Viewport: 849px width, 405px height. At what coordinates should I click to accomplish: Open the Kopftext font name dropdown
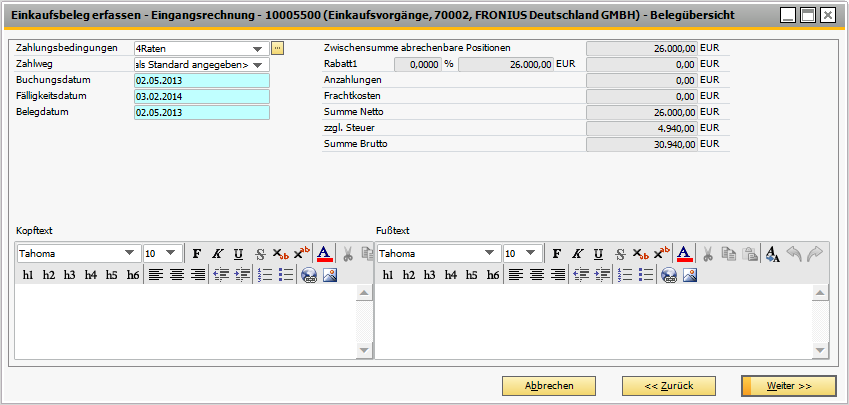pyautogui.click(x=129, y=254)
